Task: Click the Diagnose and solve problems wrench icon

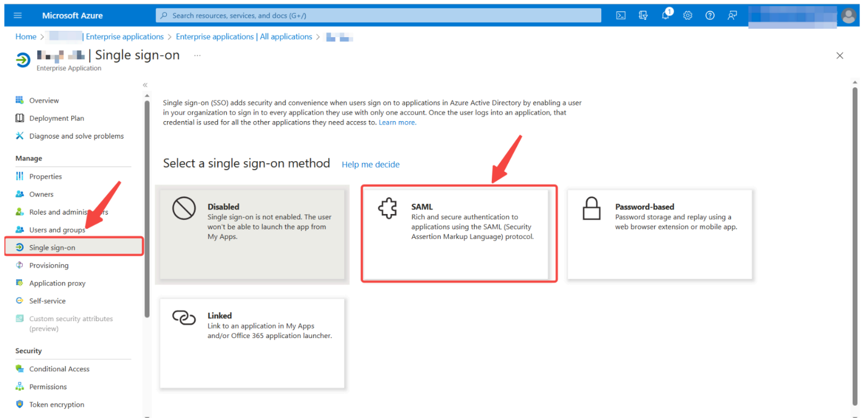Action: [20, 136]
